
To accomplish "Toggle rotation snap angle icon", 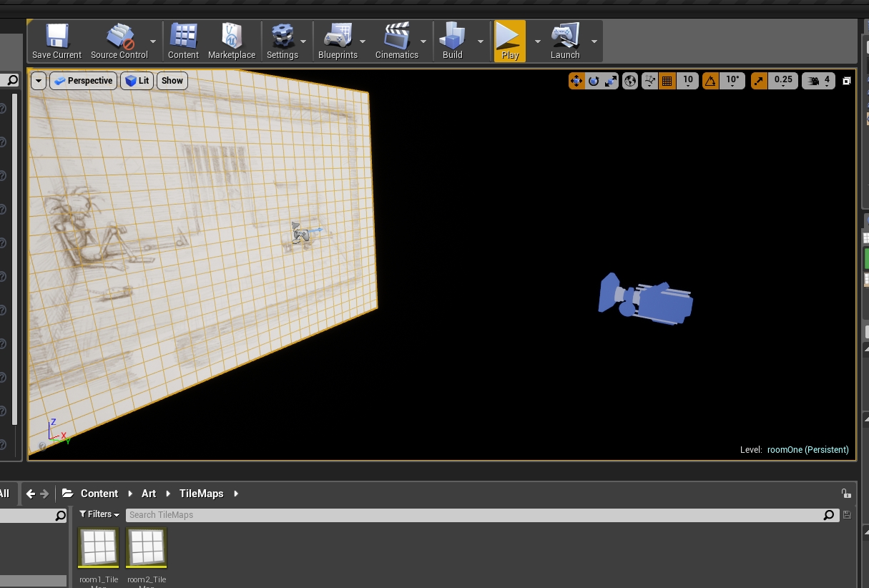I will [710, 81].
